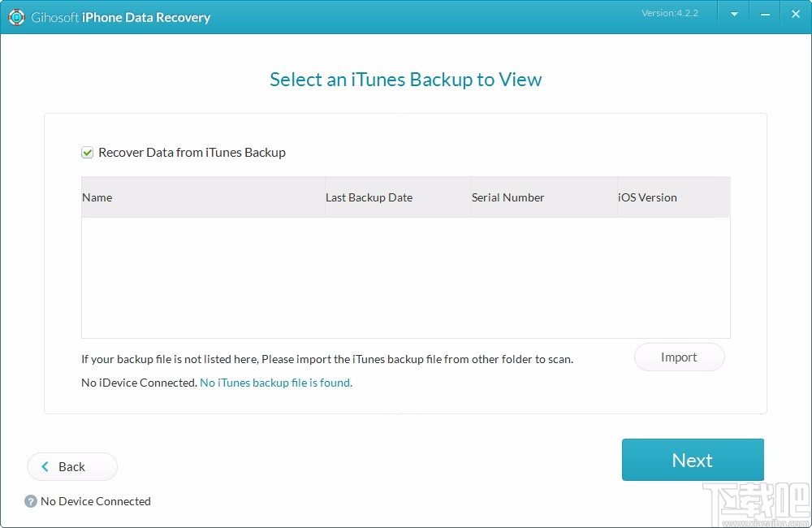Click the backup file not listed hint text
Viewport: 812px width, 528px height.
pos(327,359)
